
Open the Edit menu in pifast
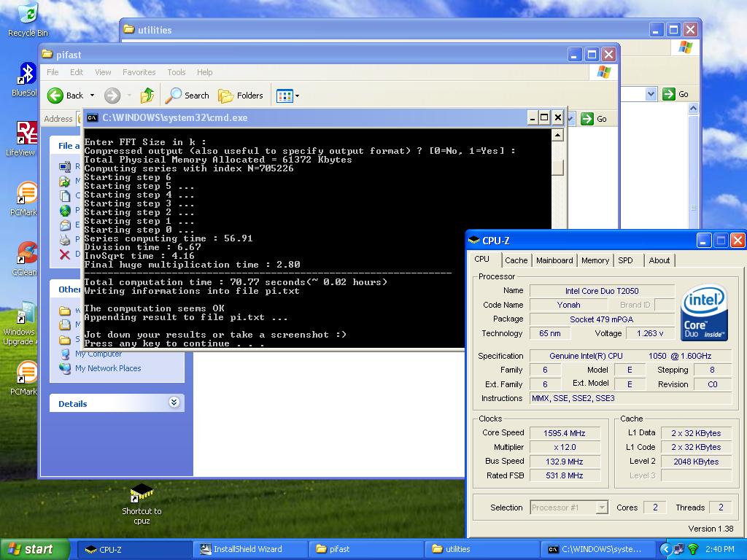point(76,72)
